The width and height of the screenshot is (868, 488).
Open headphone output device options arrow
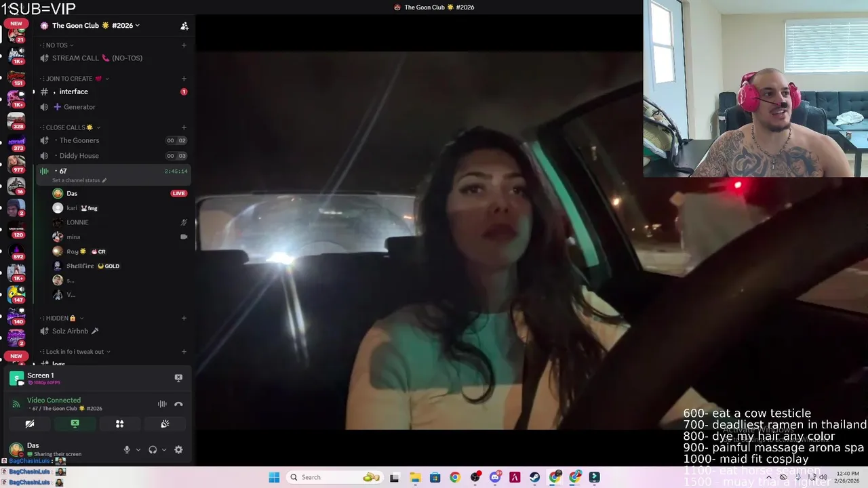pos(163,449)
